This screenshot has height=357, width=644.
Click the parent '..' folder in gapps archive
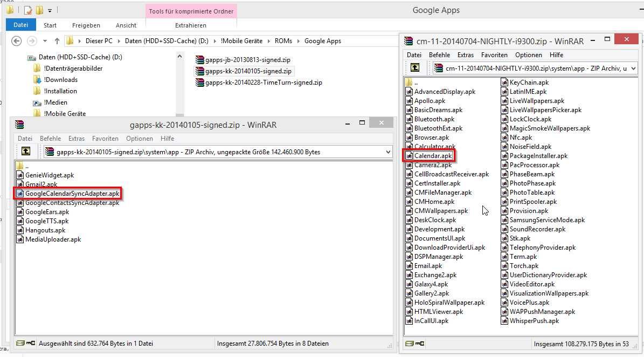(23, 166)
